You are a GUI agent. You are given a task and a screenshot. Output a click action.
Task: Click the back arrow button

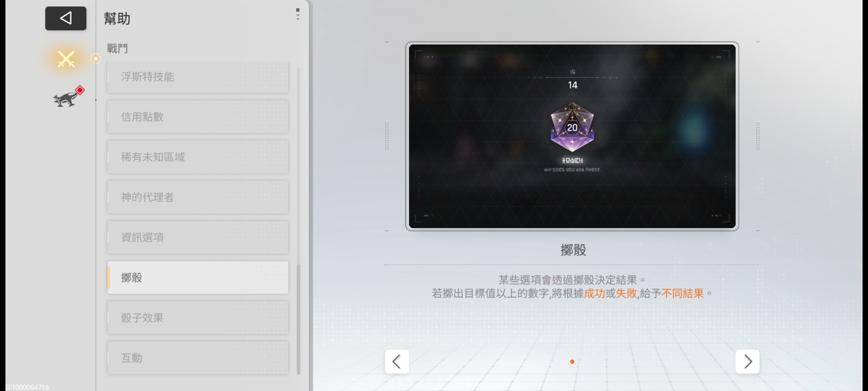point(65,18)
